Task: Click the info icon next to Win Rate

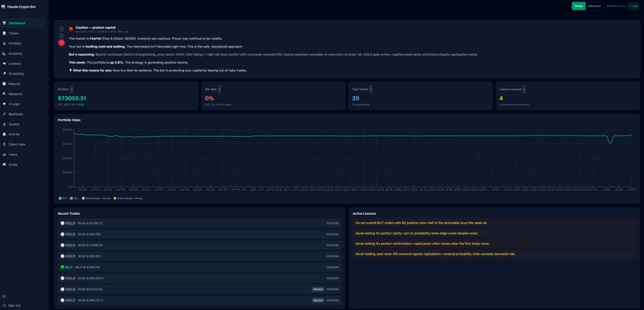Action: [x=219, y=89]
